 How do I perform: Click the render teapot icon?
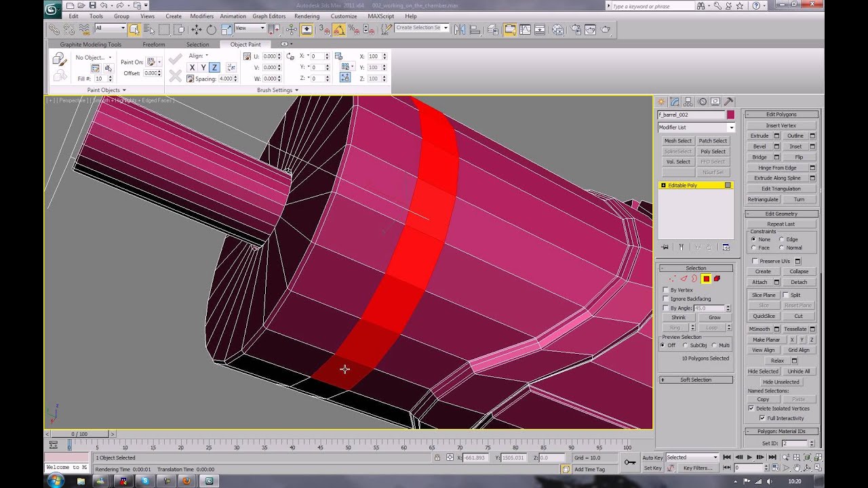coord(606,29)
